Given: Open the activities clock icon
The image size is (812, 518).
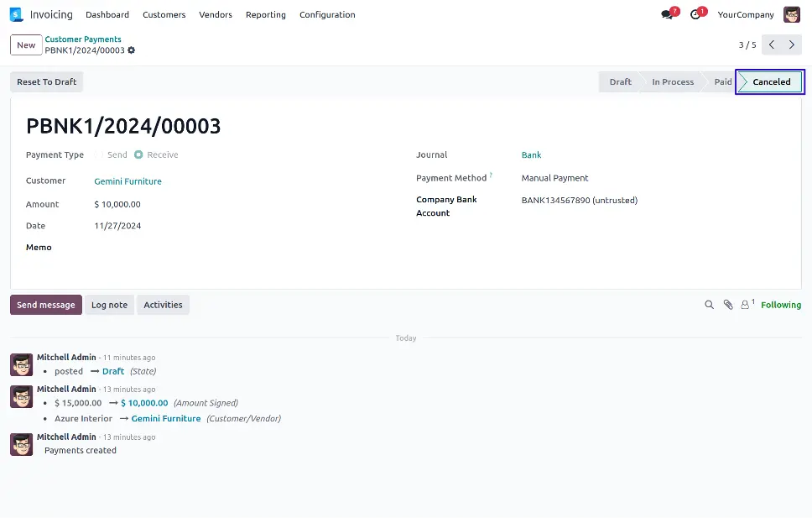Looking at the screenshot, I should 695,14.
